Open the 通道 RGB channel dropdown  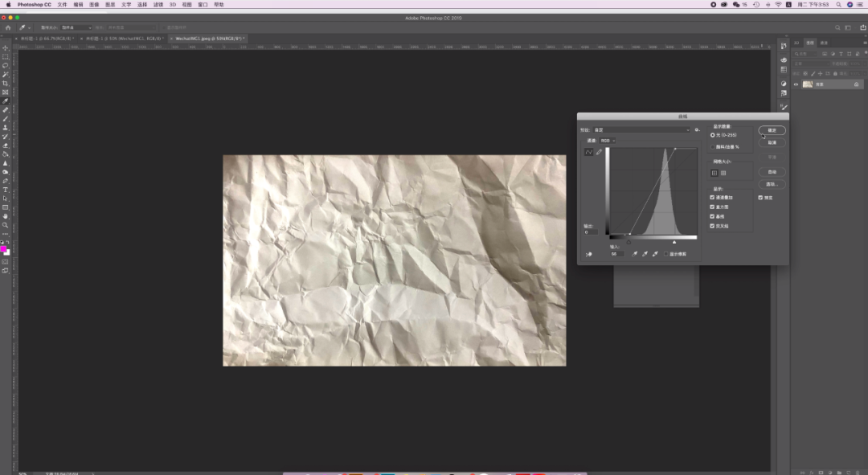pos(608,141)
